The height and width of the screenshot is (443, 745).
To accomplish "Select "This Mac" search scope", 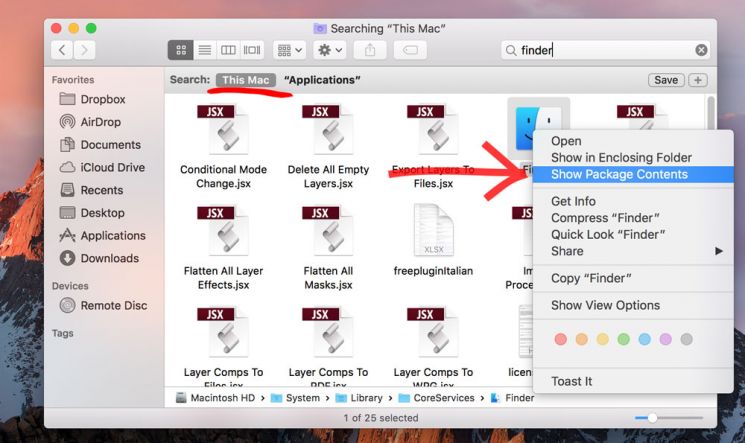I will click(x=245, y=79).
